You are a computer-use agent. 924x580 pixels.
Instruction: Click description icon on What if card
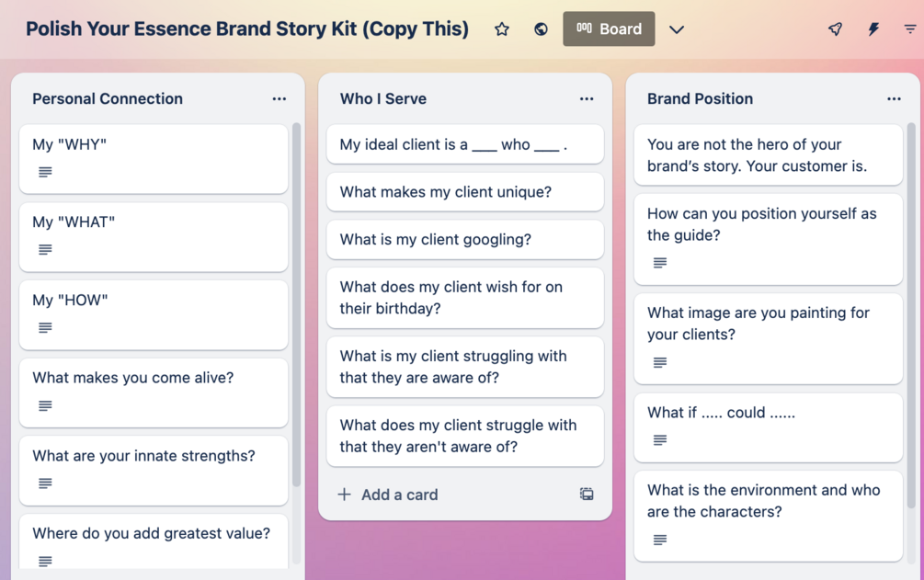pyautogui.click(x=660, y=440)
